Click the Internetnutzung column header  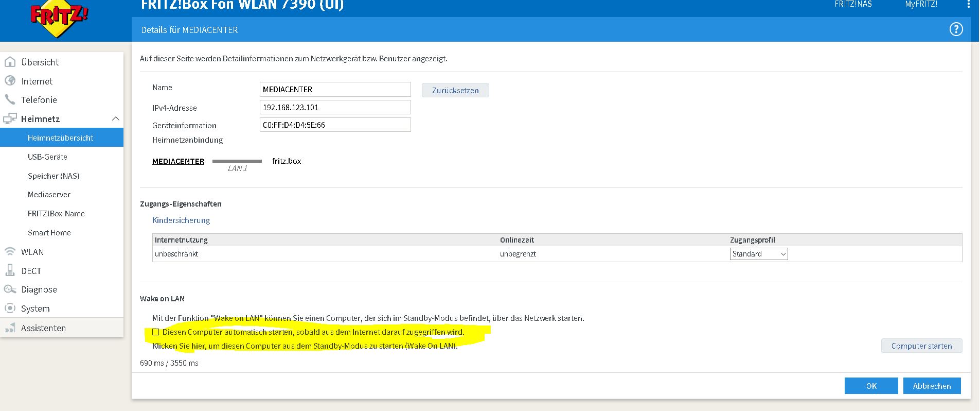(181, 240)
